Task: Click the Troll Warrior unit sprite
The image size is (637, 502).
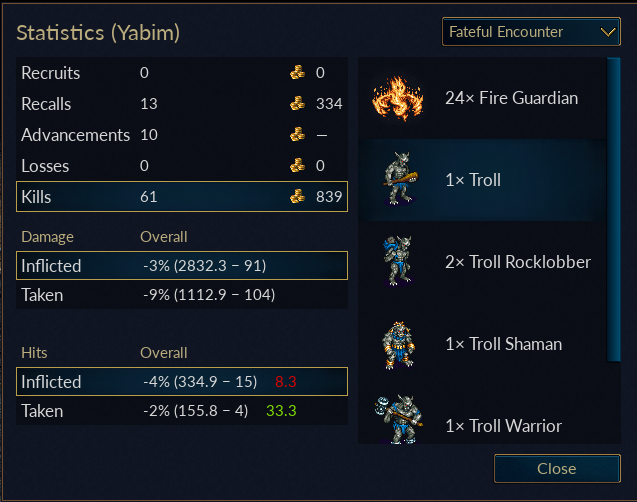Action: [399, 419]
